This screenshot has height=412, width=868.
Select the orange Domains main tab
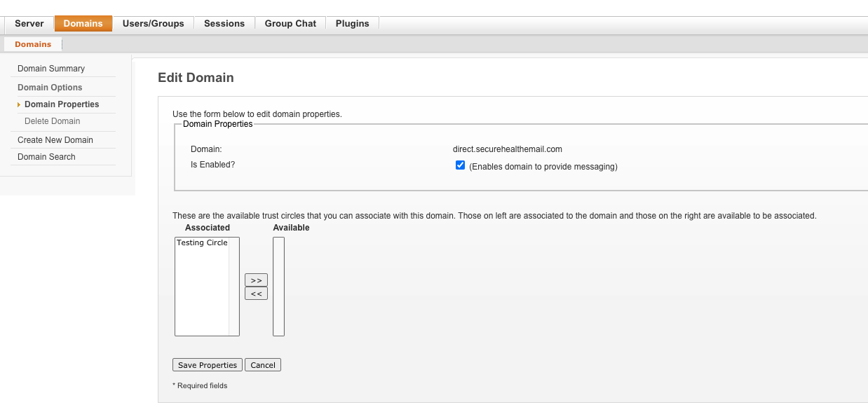coord(83,24)
